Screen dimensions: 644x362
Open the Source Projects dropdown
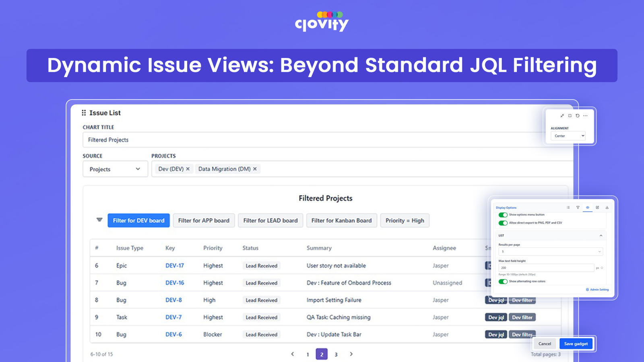[x=115, y=169]
